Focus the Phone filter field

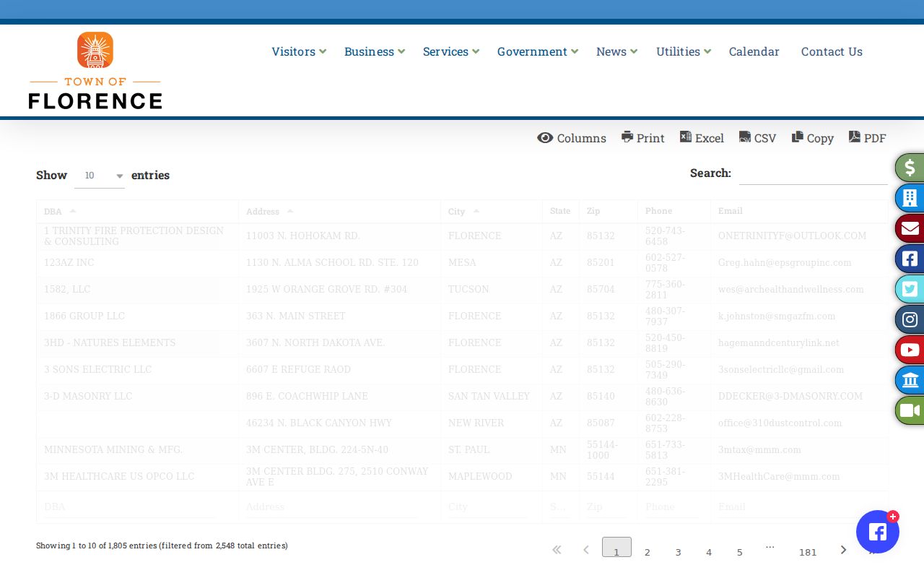(672, 507)
